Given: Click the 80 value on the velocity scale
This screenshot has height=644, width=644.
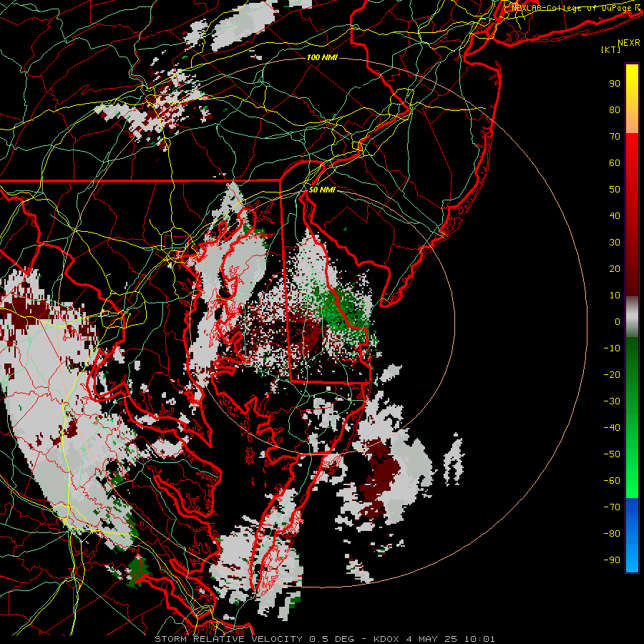Looking at the screenshot, I should (615, 109).
